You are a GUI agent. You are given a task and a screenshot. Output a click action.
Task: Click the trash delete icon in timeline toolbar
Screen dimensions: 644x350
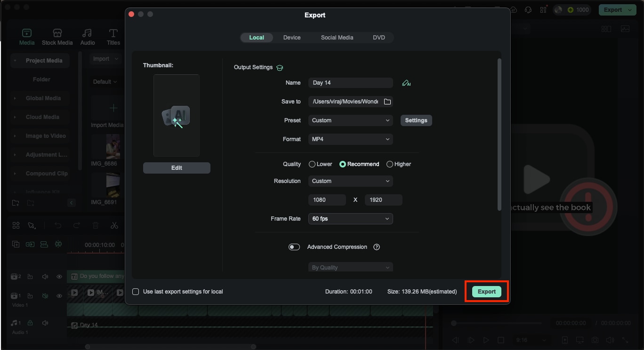click(x=96, y=226)
